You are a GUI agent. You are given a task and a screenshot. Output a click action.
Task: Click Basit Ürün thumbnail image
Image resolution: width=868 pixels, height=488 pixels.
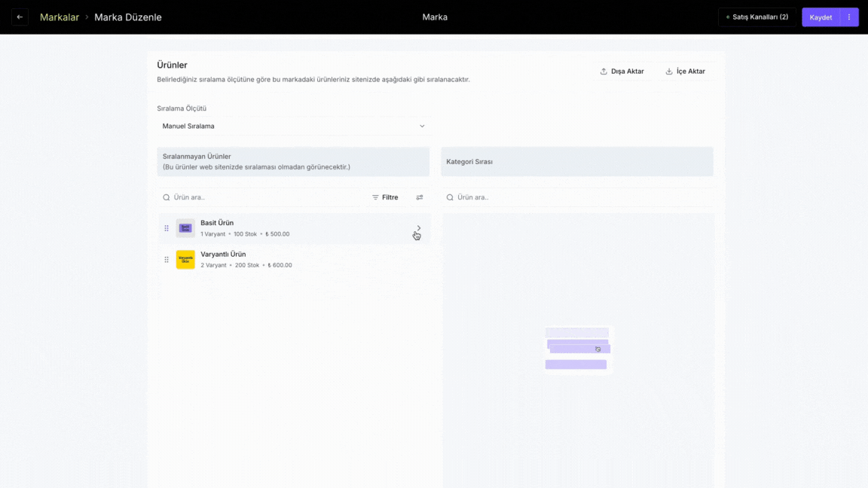point(185,228)
